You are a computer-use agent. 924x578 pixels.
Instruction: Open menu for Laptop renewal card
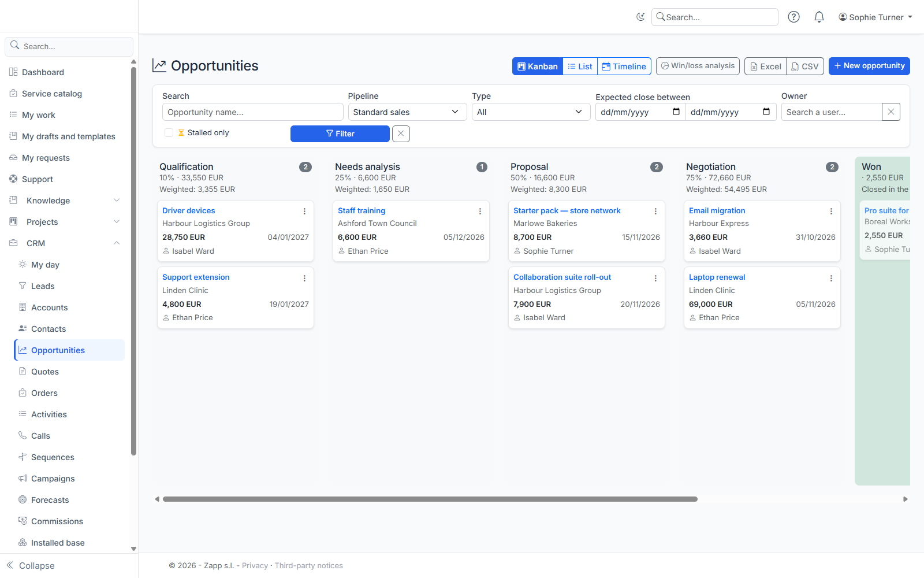831,279
